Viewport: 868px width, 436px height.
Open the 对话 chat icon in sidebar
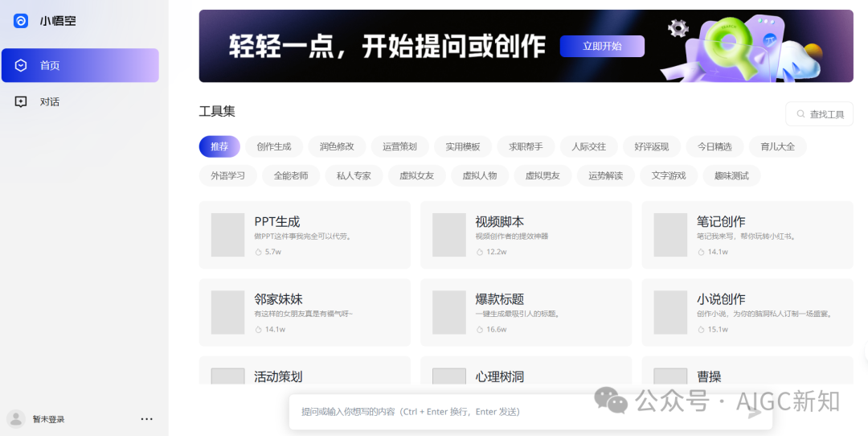[22, 101]
